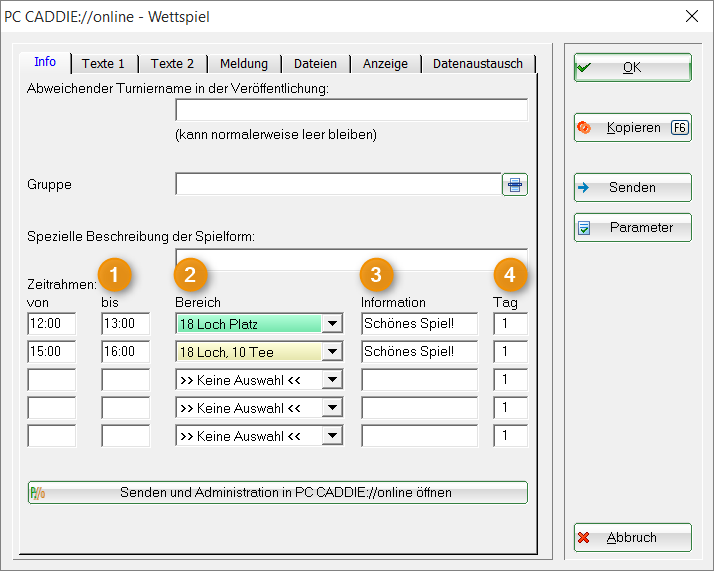Click the empty Information field in fifth row
Image resolution: width=714 pixels, height=571 pixels.
coord(419,436)
